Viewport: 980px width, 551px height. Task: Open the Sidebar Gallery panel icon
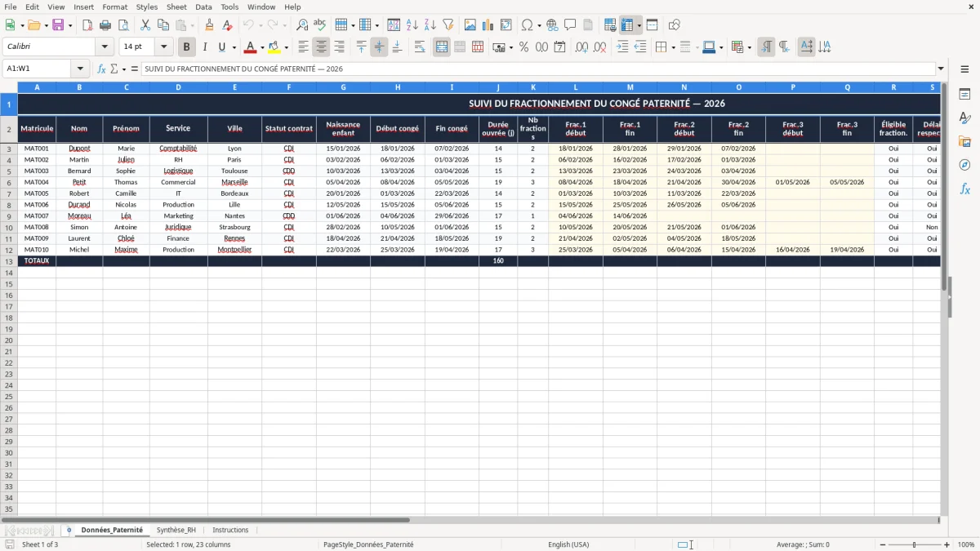[964, 142]
